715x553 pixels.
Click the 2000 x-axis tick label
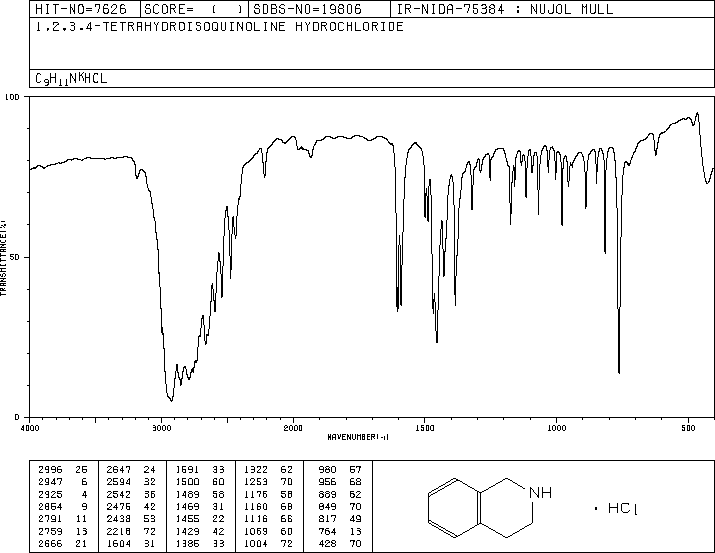tap(293, 428)
